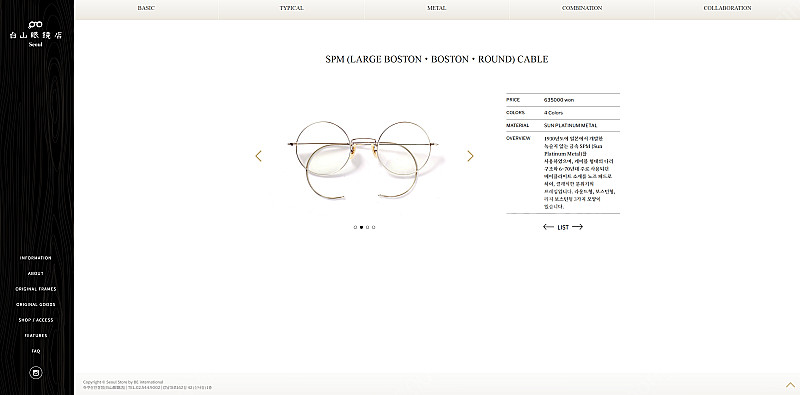Viewport: 800px width, 395px height.
Task: Go to SHOP / ACCESS page
Action: pos(36,320)
